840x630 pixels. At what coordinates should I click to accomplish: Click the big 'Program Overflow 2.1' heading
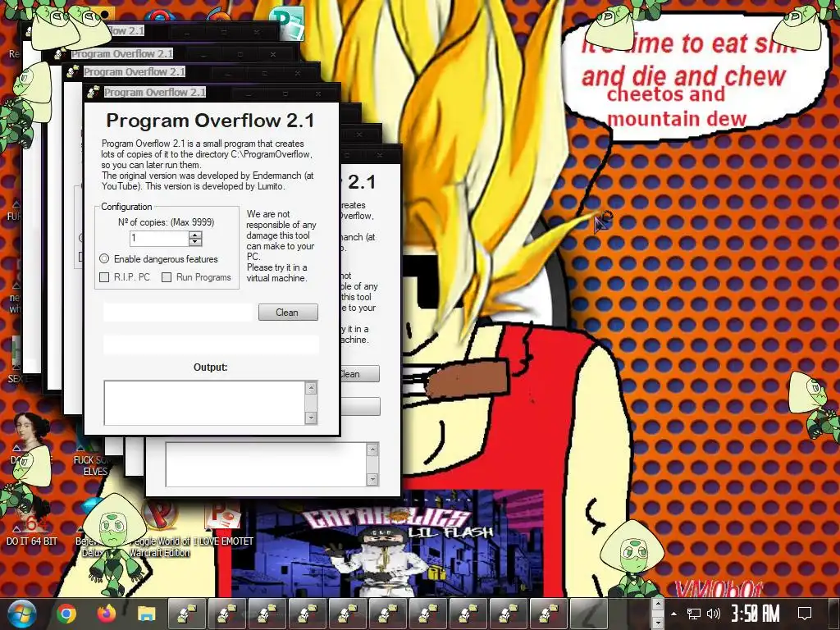point(211,121)
